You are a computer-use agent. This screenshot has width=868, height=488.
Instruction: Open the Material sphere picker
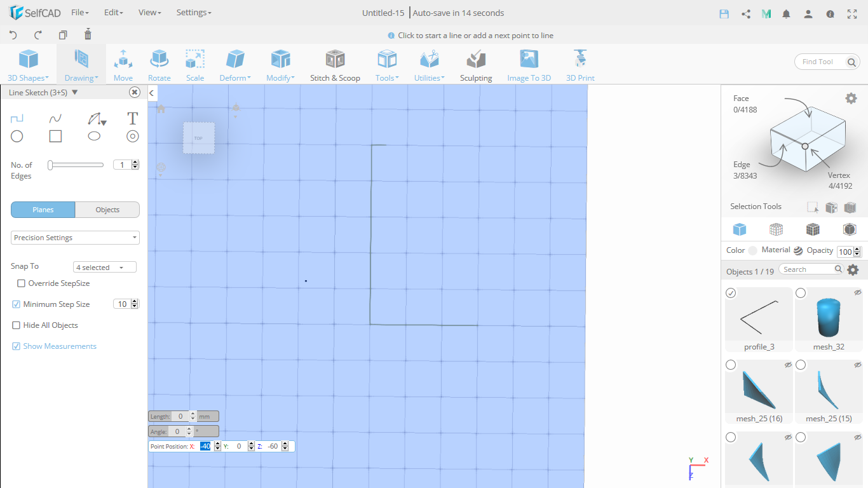(x=798, y=250)
